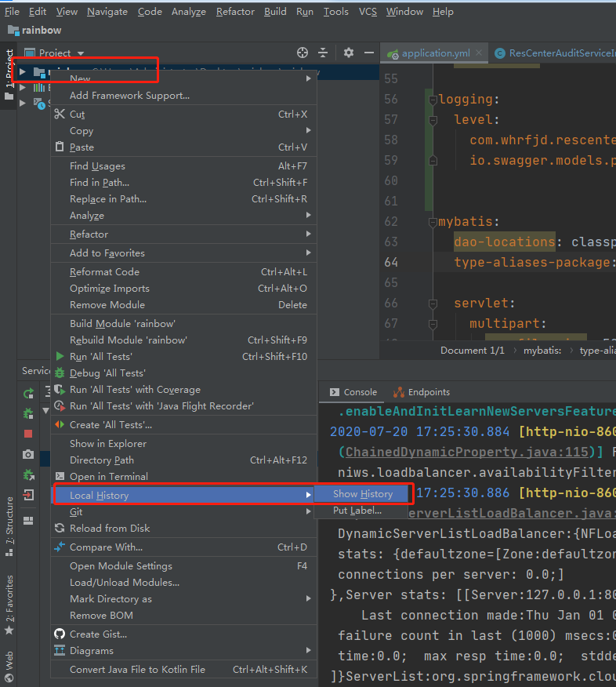Click the layout icon below exit in Services toolbar
This screenshot has width=616, height=687.
[28, 521]
